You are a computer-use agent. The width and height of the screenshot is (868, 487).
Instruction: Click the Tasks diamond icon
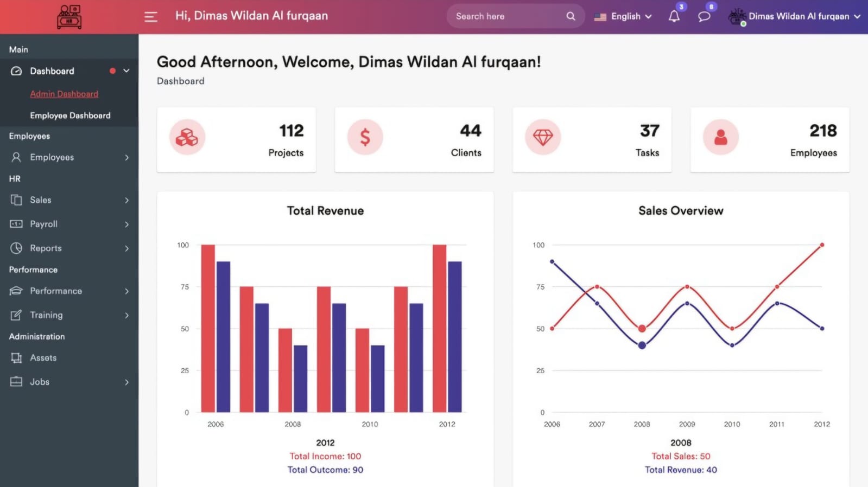click(x=543, y=137)
